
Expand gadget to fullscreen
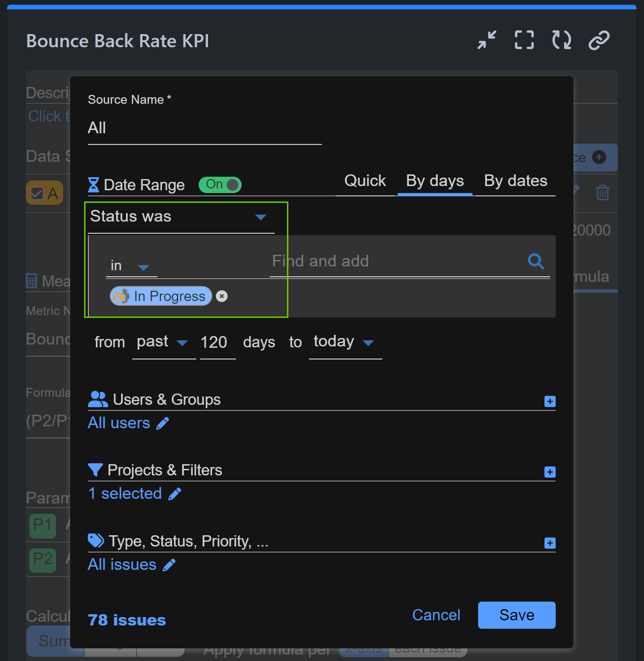(x=524, y=40)
